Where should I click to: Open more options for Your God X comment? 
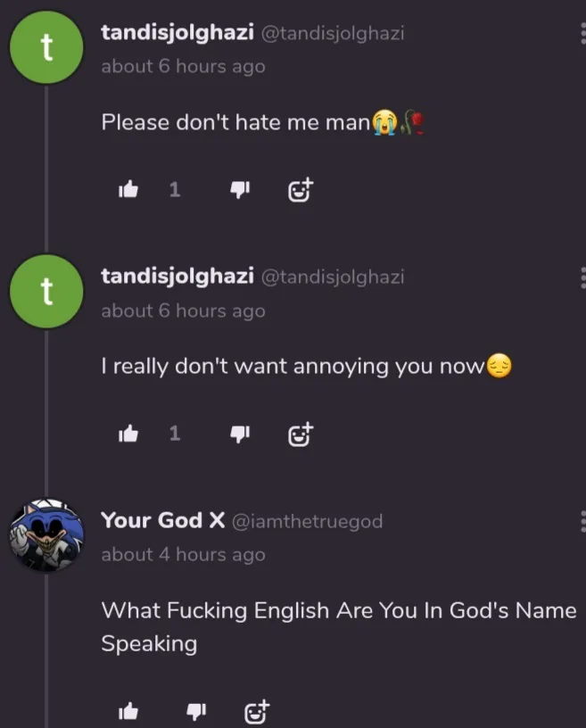coord(582,521)
